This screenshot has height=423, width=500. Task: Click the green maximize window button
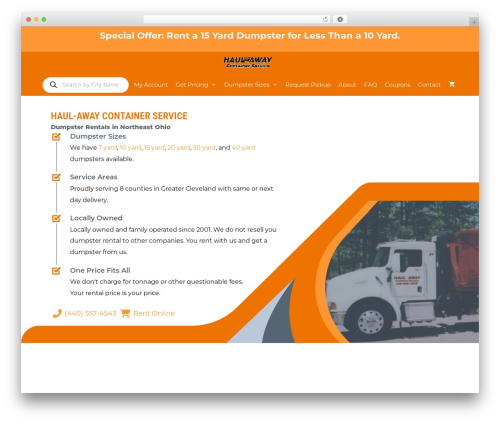(44, 19)
